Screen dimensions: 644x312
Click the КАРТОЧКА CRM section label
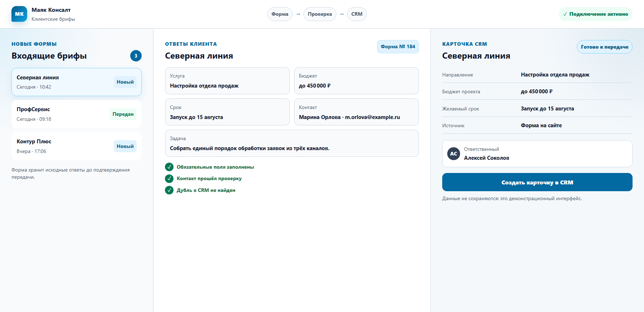(465, 44)
